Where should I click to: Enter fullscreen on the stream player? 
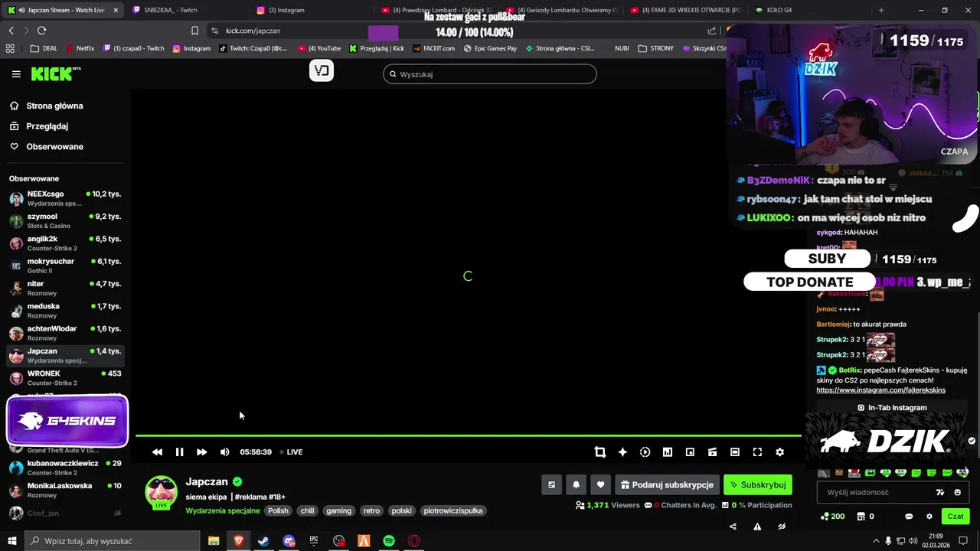(757, 452)
